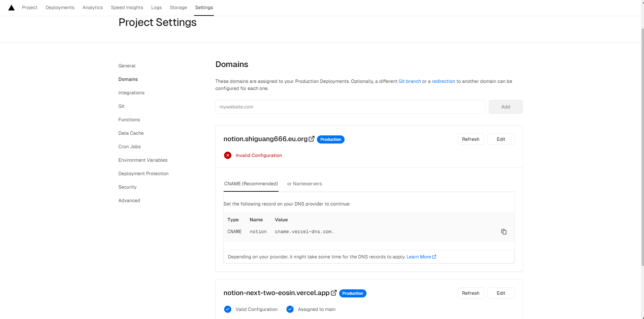This screenshot has height=319, width=644.
Task: Open the Logs tab
Action: click(156, 7)
